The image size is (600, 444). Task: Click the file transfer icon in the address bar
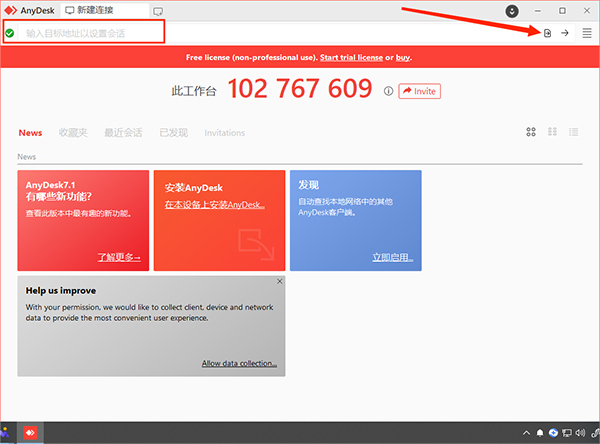pos(548,33)
